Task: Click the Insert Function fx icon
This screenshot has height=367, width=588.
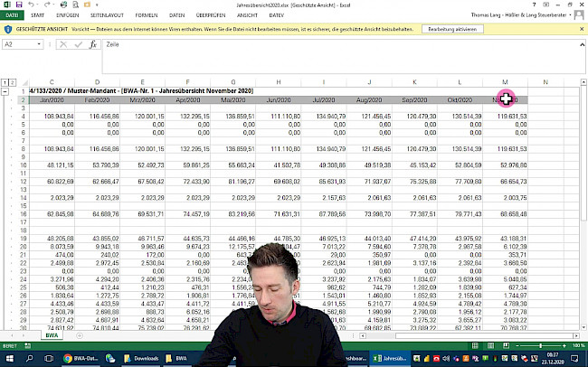Action: (93, 44)
